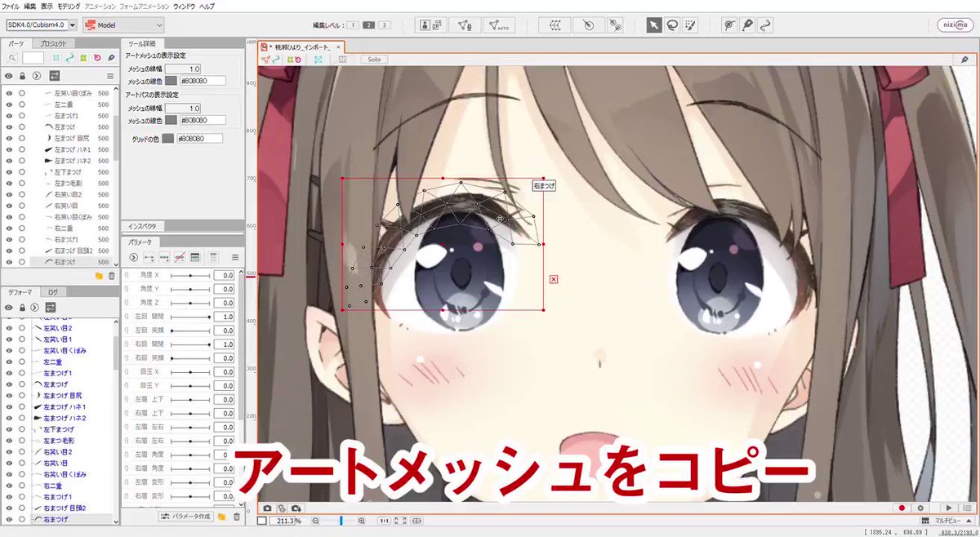Viewport: 980px width, 537px height.
Task: Expand-all arrow in Deformer panel header
Action: pos(36,307)
